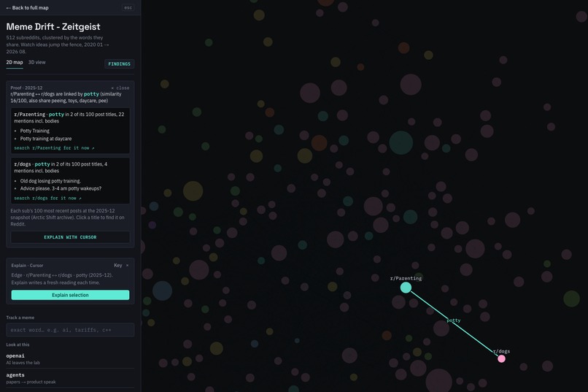Click the r/Parenting node label

coord(406,278)
